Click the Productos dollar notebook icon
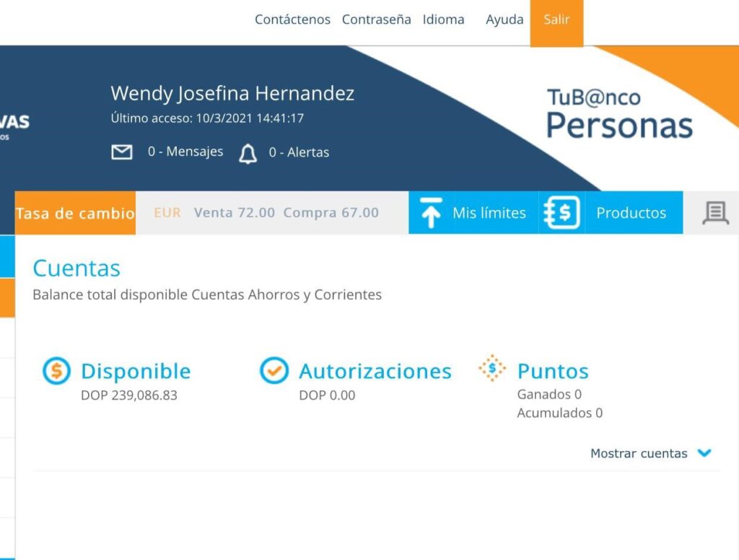 tap(562, 213)
